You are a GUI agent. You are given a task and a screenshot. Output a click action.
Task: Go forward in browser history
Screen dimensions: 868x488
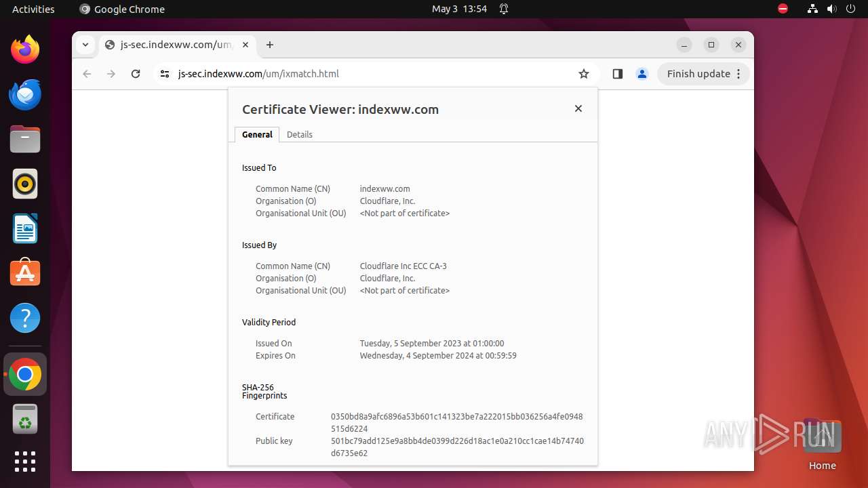coord(111,74)
